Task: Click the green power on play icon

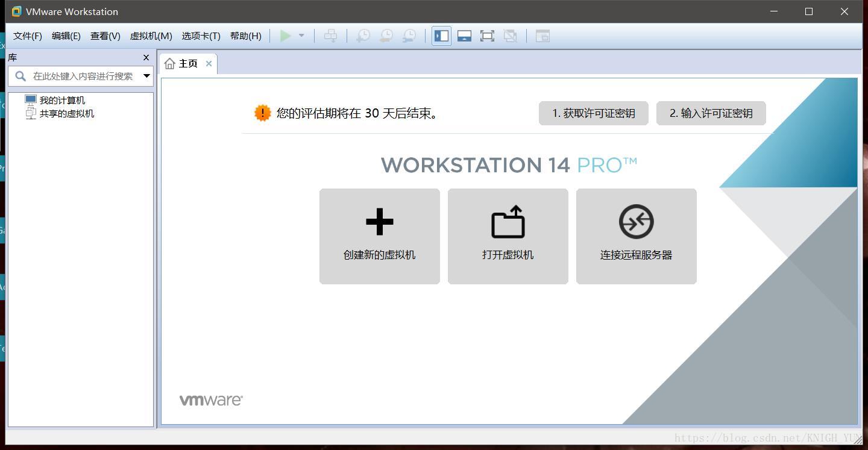Action: tap(286, 36)
